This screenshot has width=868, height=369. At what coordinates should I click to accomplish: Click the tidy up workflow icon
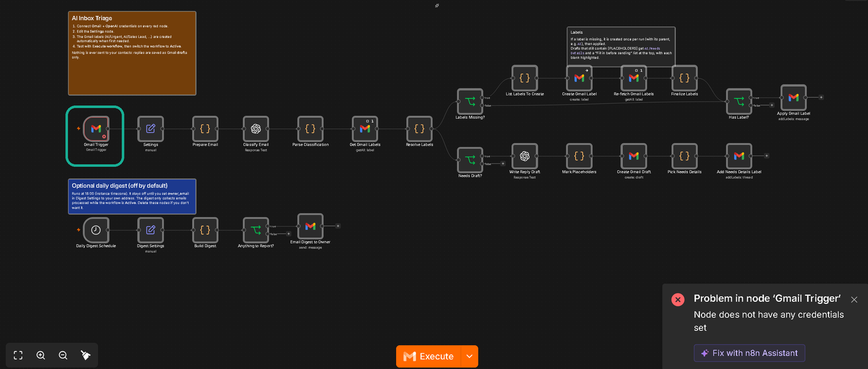point(85,355)
